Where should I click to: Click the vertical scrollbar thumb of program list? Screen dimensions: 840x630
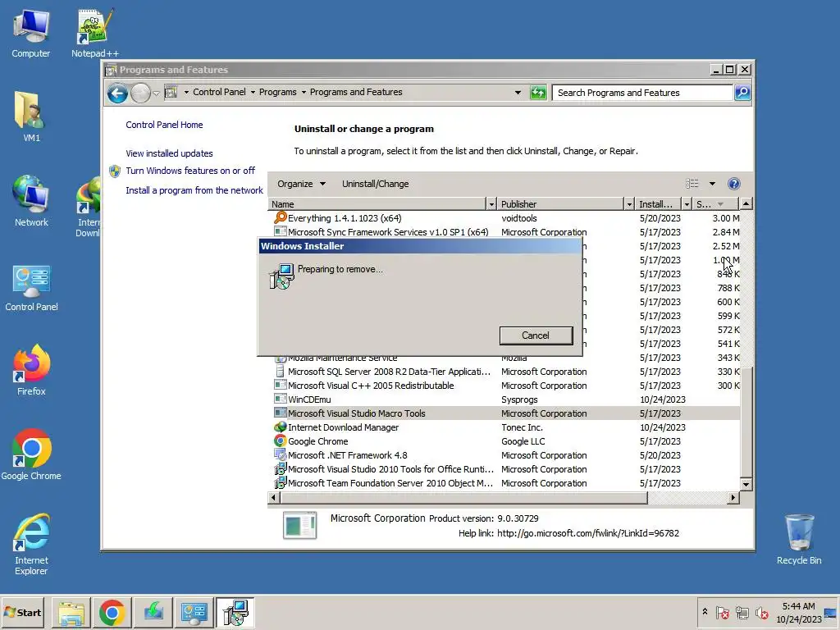point(746,422)
